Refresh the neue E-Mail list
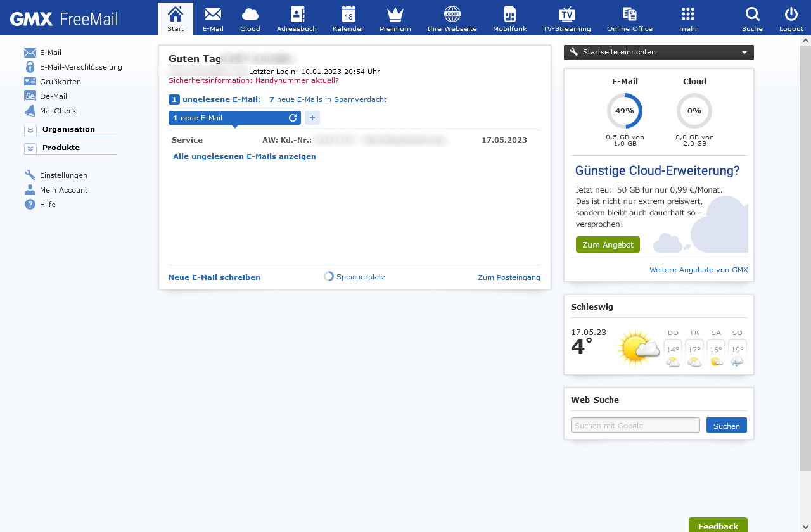The width and height of the screenshot is (811, 532). (x=293, y=118)
